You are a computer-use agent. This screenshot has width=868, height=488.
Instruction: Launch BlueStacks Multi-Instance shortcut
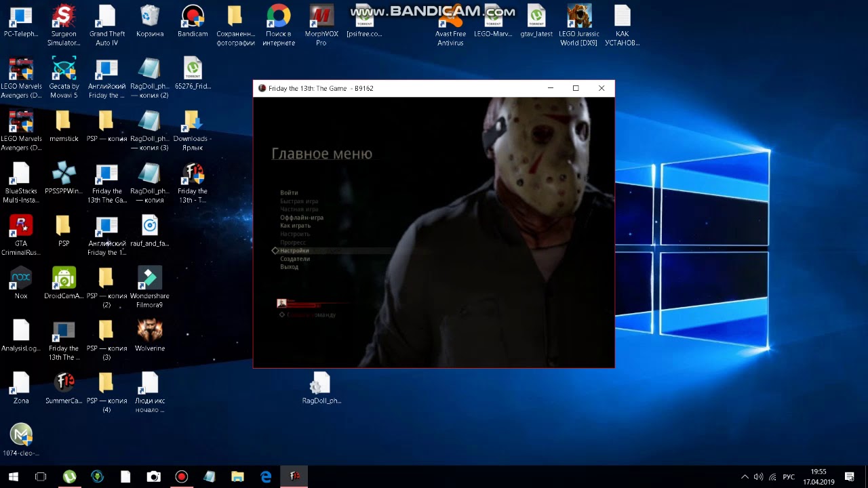pos(21,183)
